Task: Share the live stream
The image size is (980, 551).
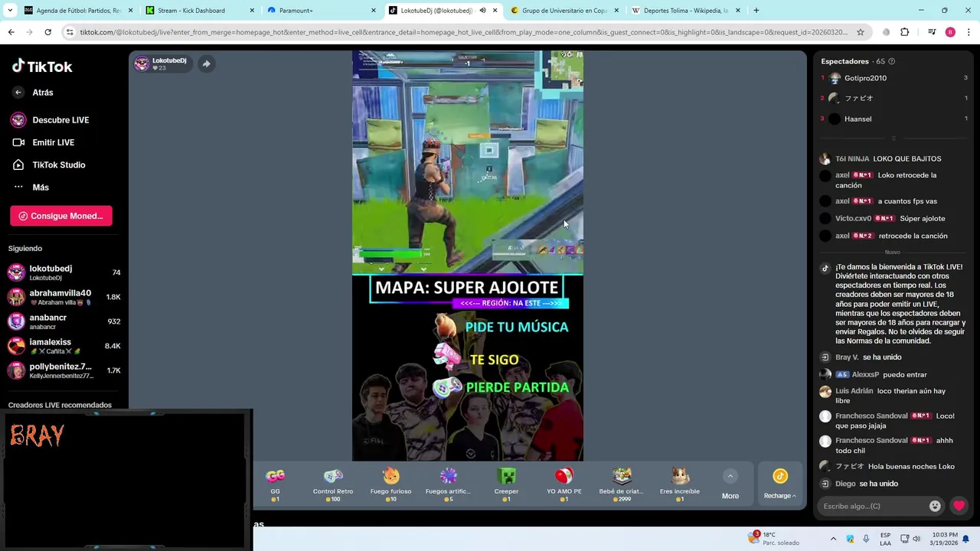Action: point(206,64)
